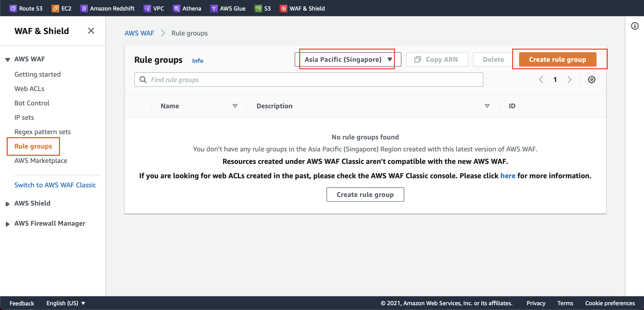Open Cookie preferences in footer
This screenshot has width=644, height=310.
pyautogui.click(x=610, y=303)
